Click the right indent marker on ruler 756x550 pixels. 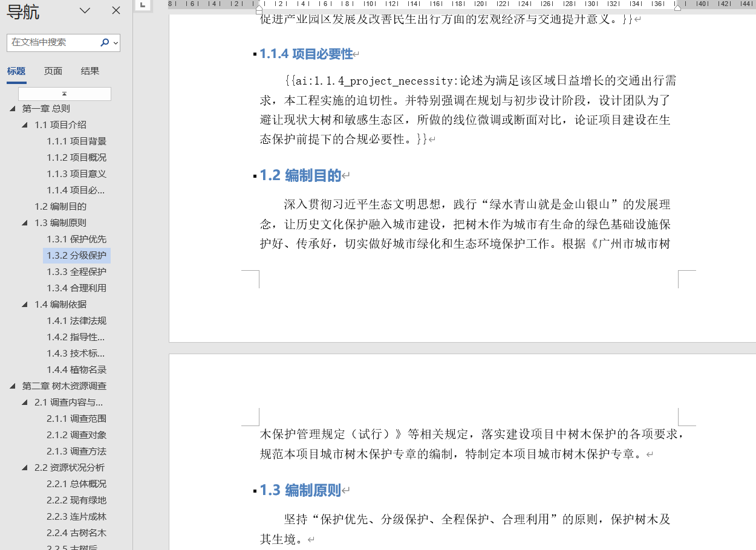(x=677, y=7)
